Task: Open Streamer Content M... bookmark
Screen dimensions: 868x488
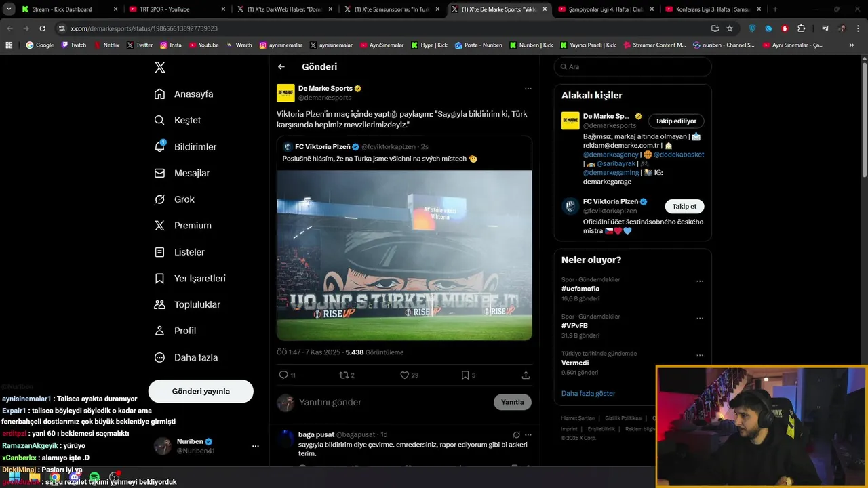Action: point(654,45)
